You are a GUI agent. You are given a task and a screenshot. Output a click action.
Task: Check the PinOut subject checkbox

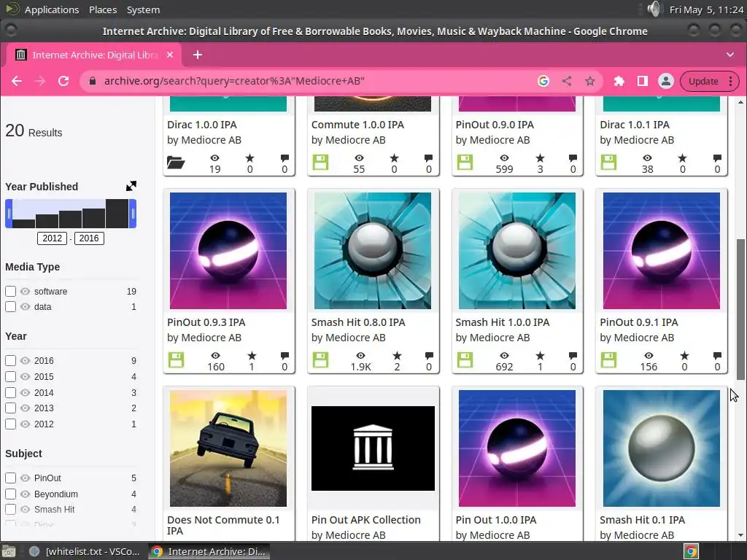point(10,478)
